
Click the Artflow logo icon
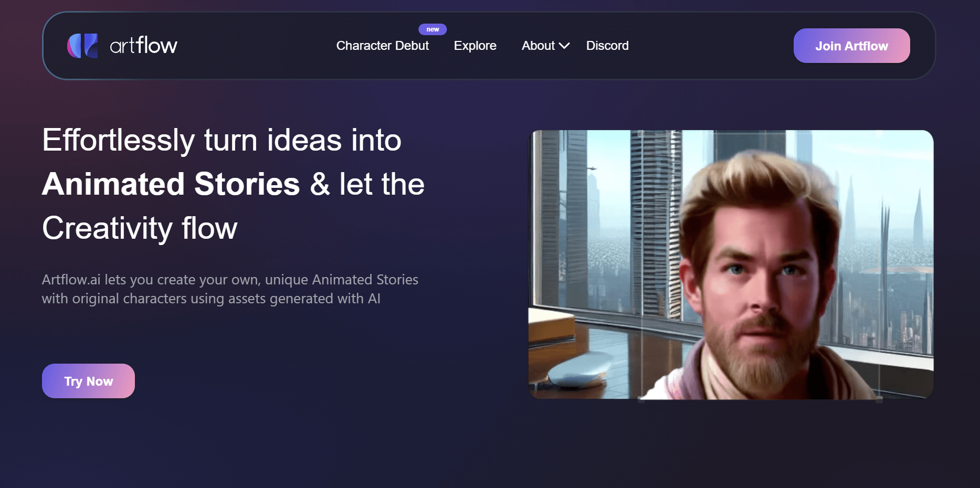82,46
